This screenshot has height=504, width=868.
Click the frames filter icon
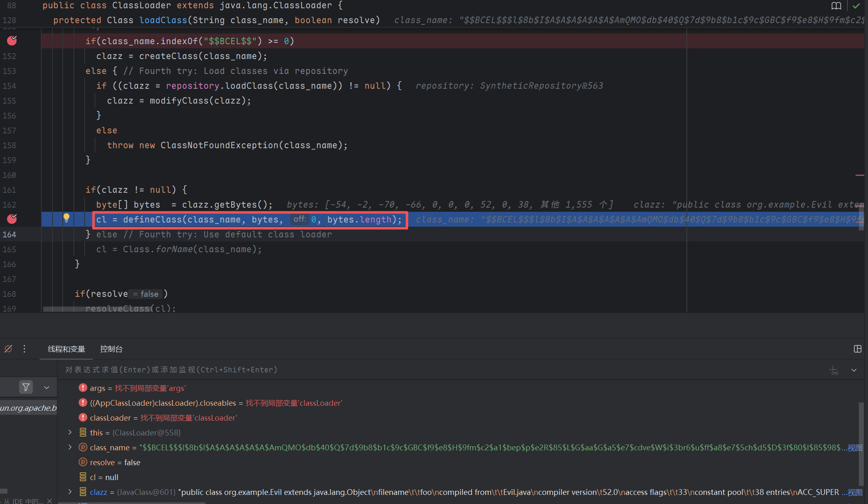pyautogui.click(x=26, y=387)
